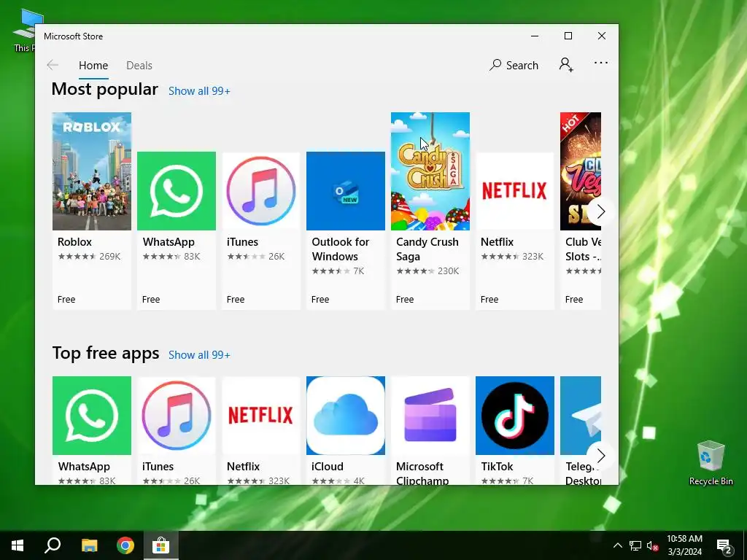Switch to the Deals tab

pyautogui.click(x=139, y=65)
